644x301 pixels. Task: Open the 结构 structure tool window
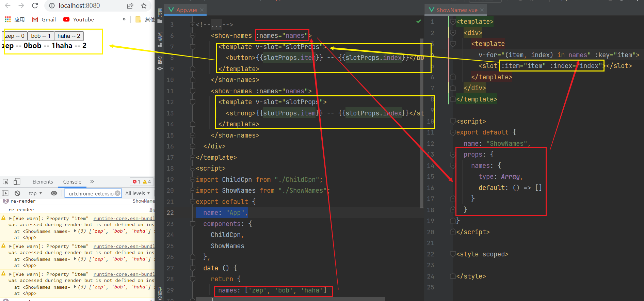click(x=160, y=39)
